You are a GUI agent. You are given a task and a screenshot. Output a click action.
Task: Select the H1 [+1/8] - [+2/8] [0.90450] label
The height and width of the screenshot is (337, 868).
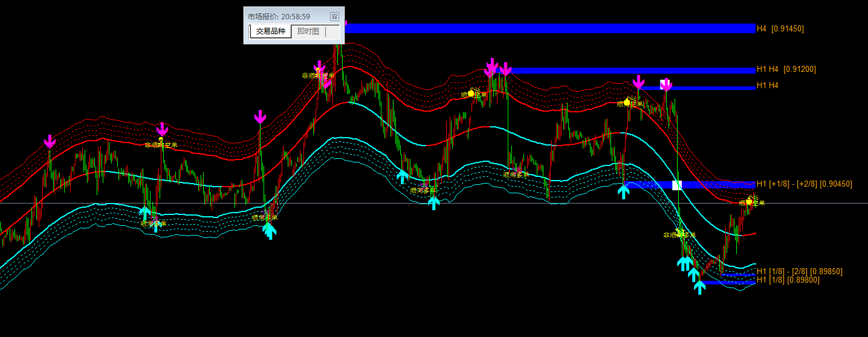tap(804, 184)
